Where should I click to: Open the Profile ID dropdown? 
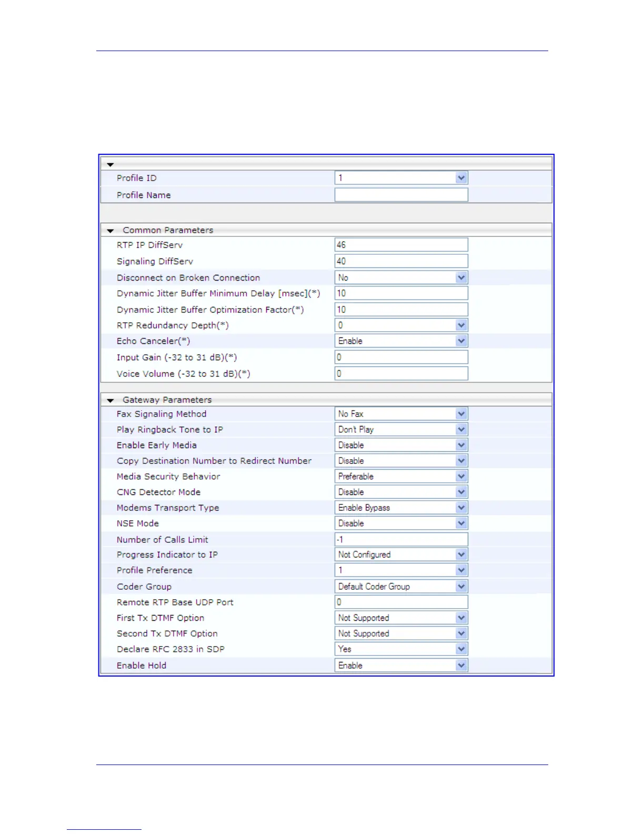[401, 178]
